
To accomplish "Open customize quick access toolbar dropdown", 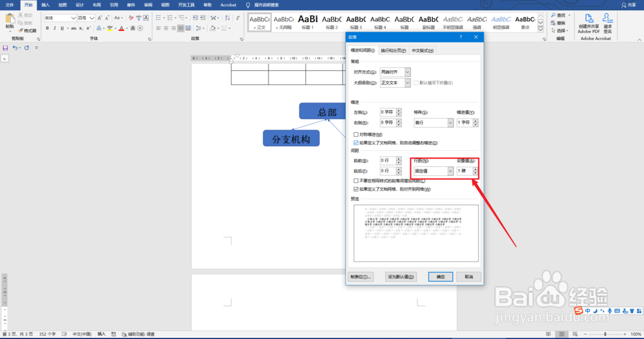I will click(36, 48).
